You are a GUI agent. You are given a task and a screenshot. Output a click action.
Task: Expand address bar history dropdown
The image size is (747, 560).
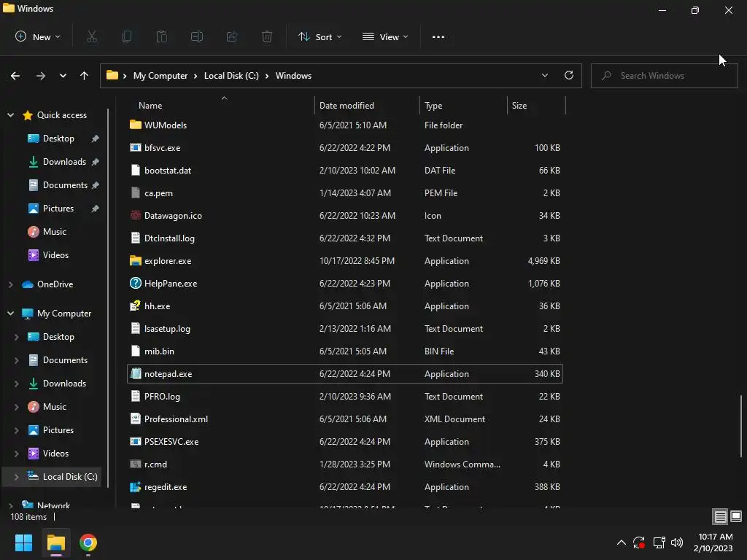pos(545,75)
